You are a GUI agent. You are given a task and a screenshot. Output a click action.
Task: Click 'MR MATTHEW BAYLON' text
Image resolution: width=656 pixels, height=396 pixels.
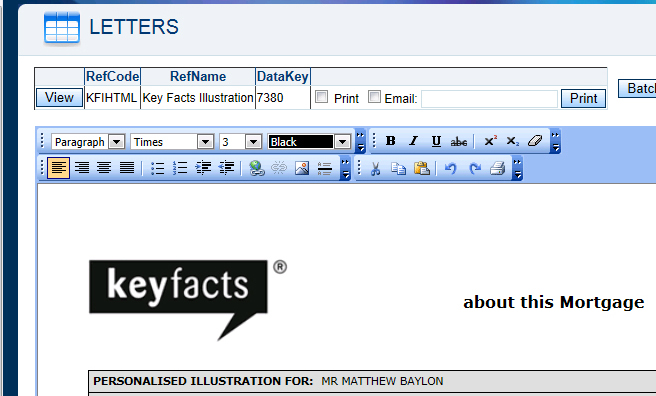pos(382,381)
